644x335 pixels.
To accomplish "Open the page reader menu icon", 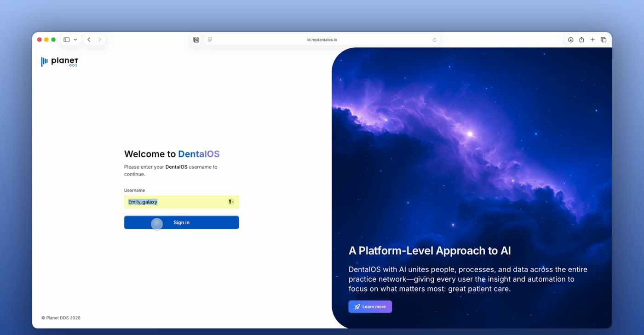I will (x=210, y=40).
